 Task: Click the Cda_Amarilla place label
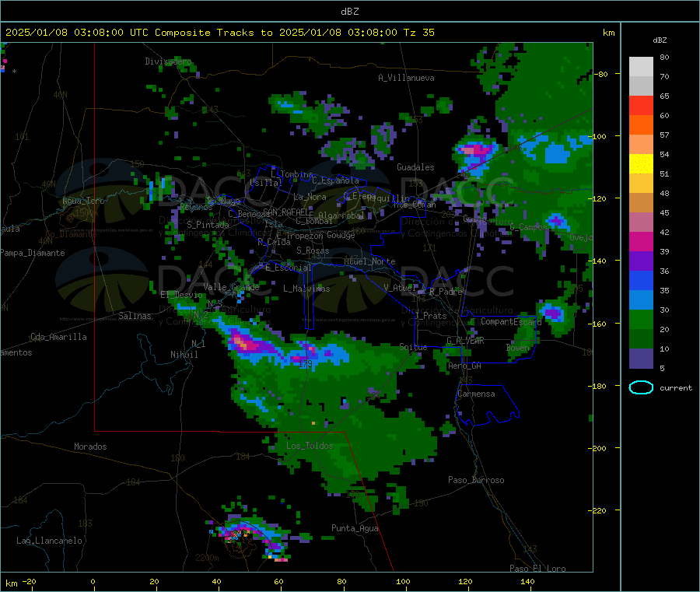[58, 337]
